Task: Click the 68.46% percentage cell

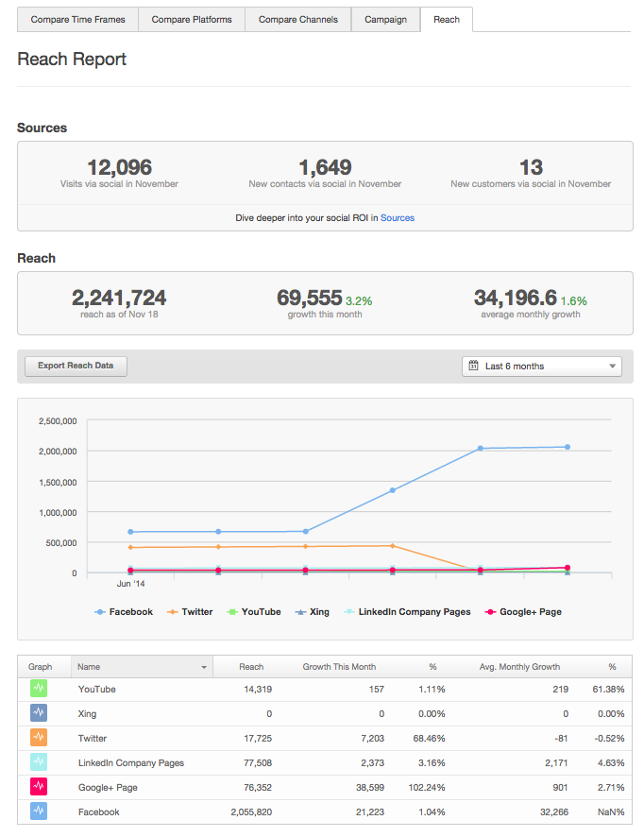Action: pyautogui.click(x=429, y=738)
